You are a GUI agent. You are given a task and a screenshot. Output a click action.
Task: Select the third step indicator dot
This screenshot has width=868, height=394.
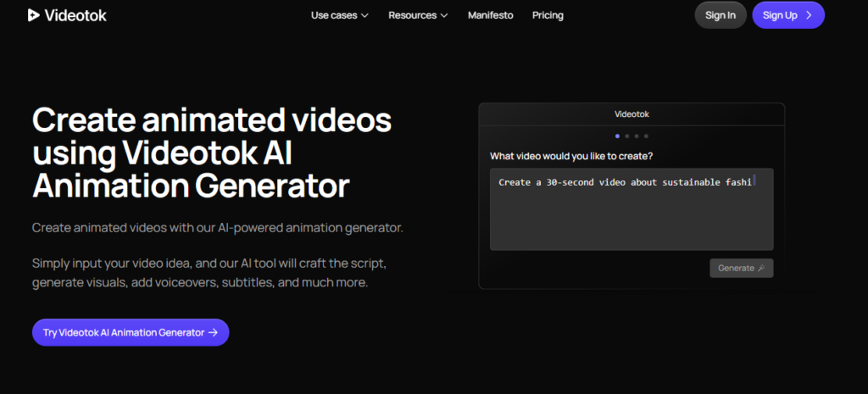click(637, 136)
